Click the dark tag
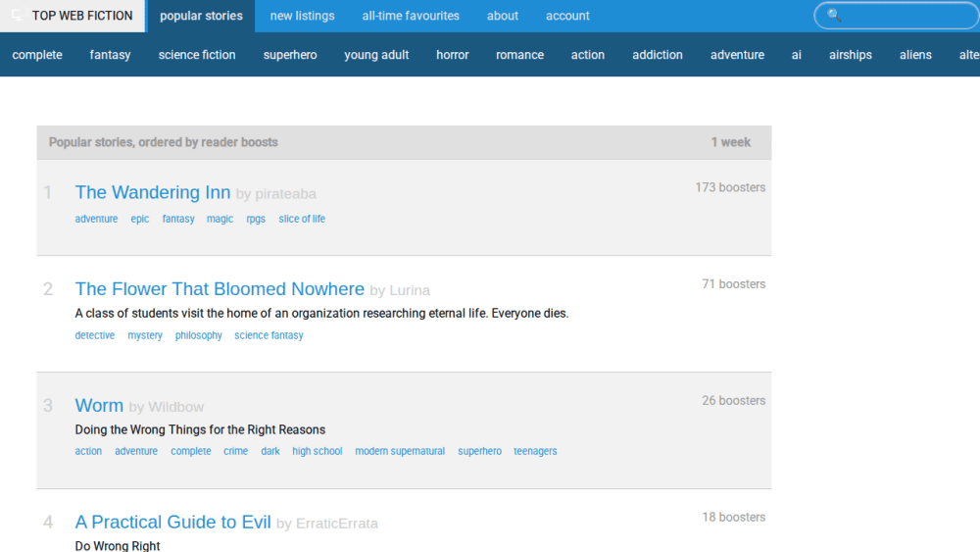The width and height of the screenshot is (980, 552). pos(270,451)
